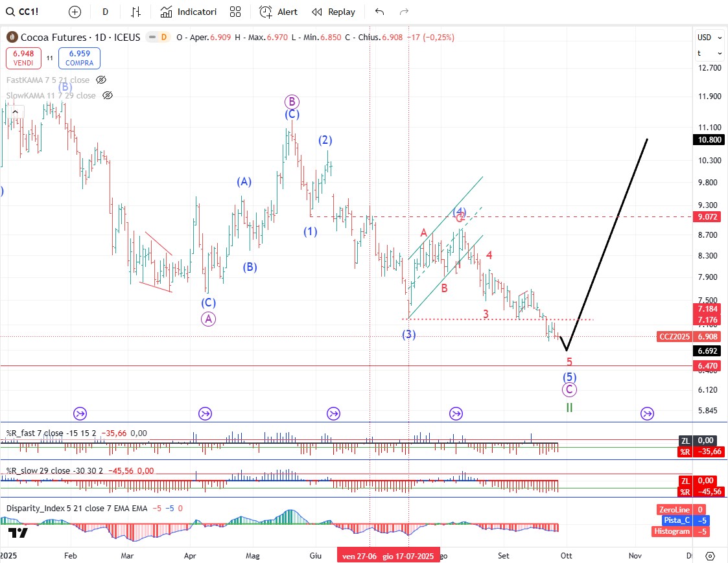The width and height of the screenshot is (728, 563).
Task: Open the Indicatori menu
Action: [189, 12]
